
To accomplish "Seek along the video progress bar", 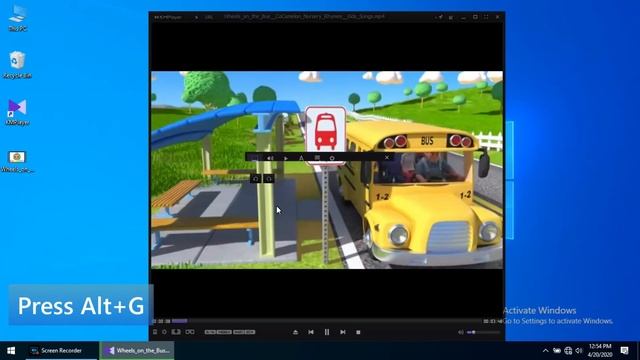I will (x=327, y=321).
